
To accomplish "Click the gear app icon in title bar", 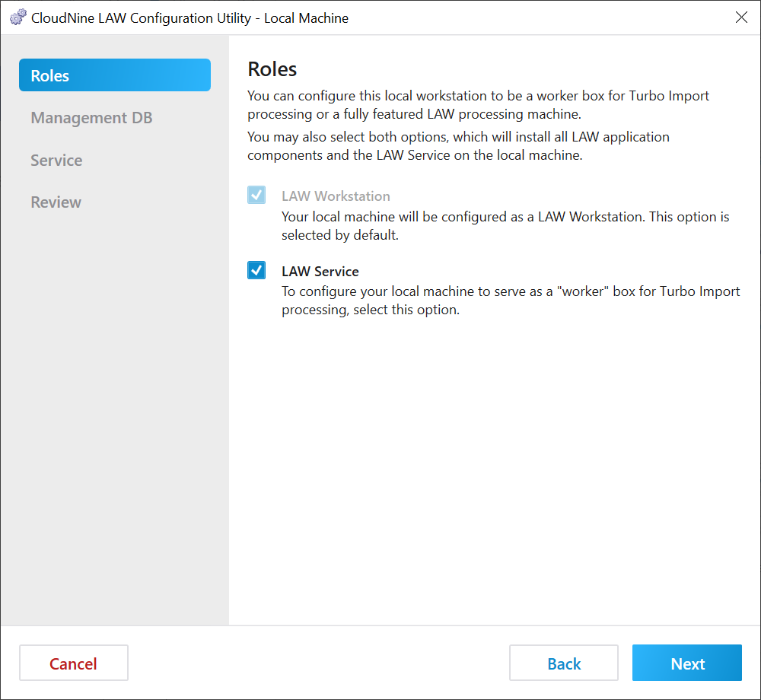I will (x=18, y=17).
